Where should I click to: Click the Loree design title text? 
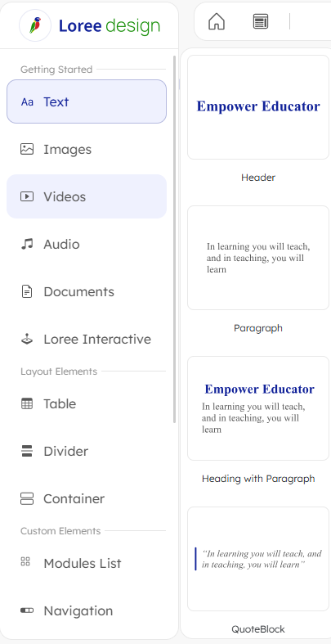point(110,25)
